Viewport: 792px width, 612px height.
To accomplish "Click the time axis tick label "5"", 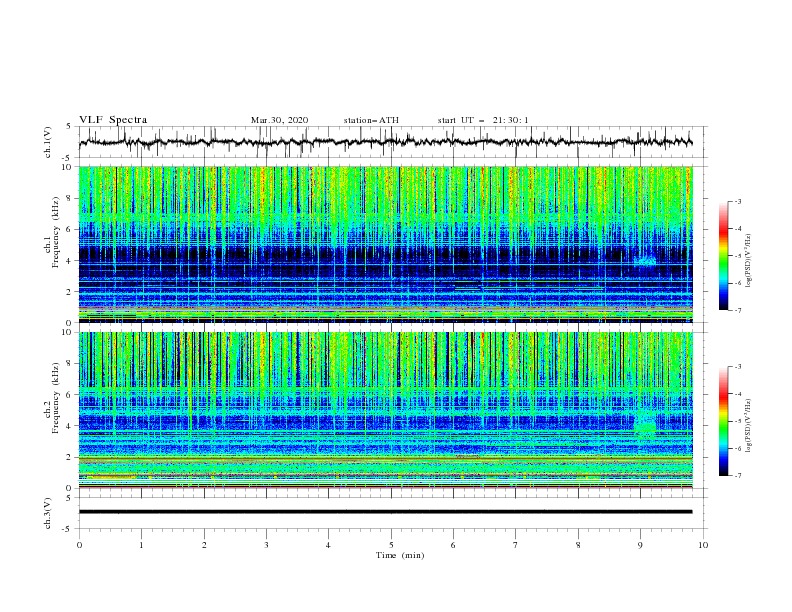I will point(391,545).
